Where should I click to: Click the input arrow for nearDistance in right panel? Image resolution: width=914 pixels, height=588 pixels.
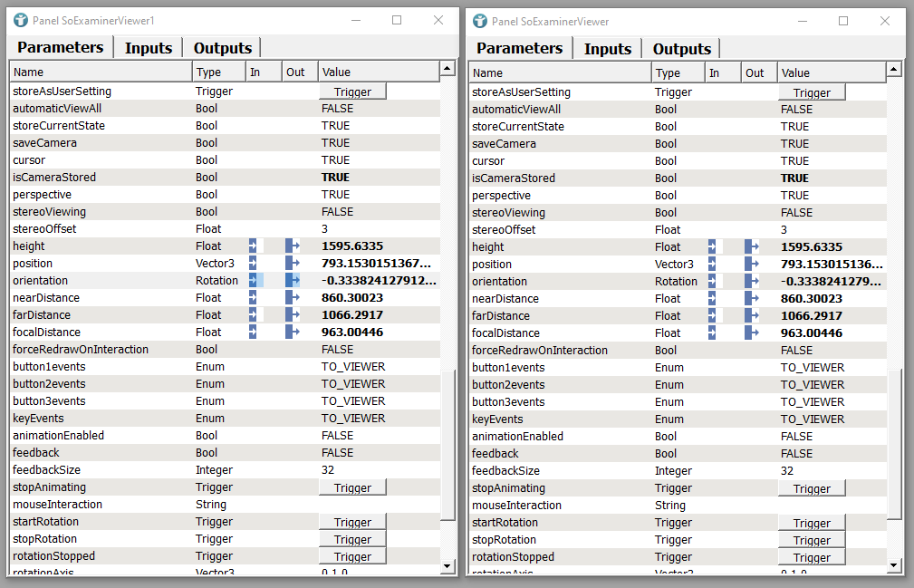(713, 298)
